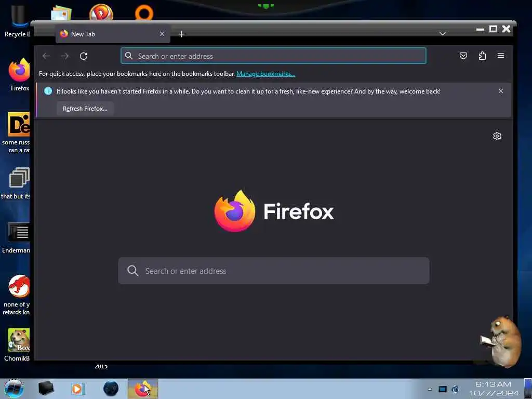This screenshot has height=399, width=532.
Task: Click the Firefox forward arrow button
Action: tap(65, 56)
